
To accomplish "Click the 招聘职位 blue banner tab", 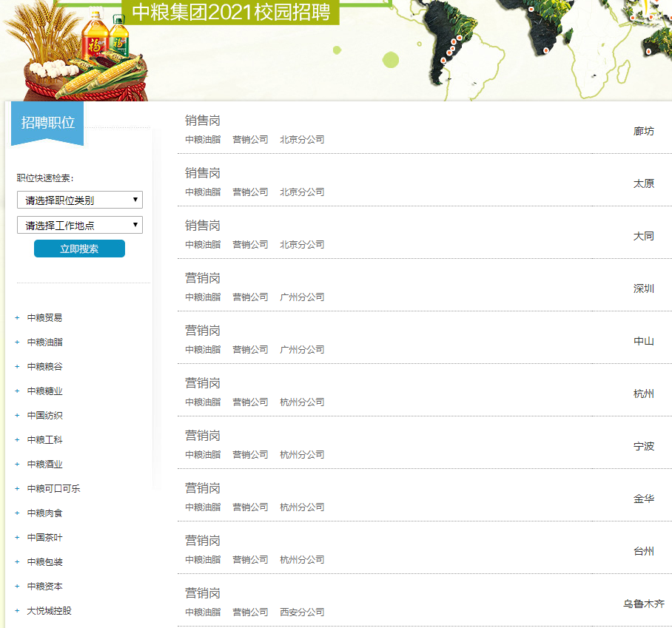I will [x=47, y=123].
